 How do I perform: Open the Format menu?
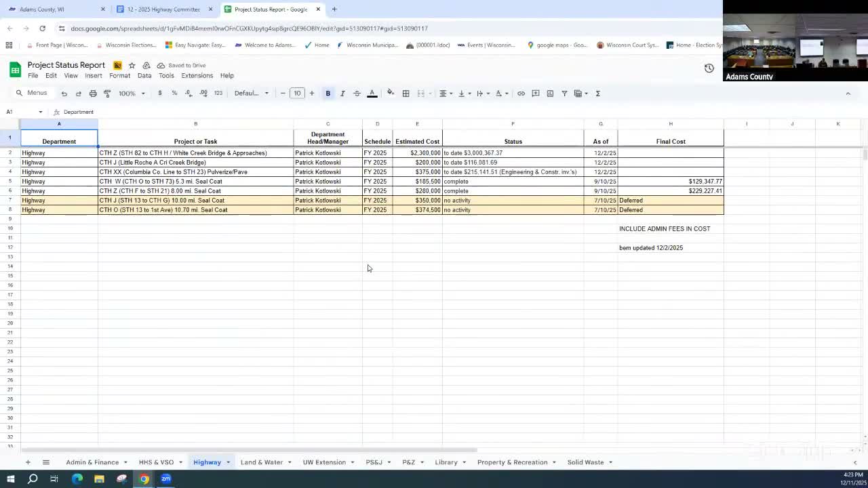click(120, 76)
